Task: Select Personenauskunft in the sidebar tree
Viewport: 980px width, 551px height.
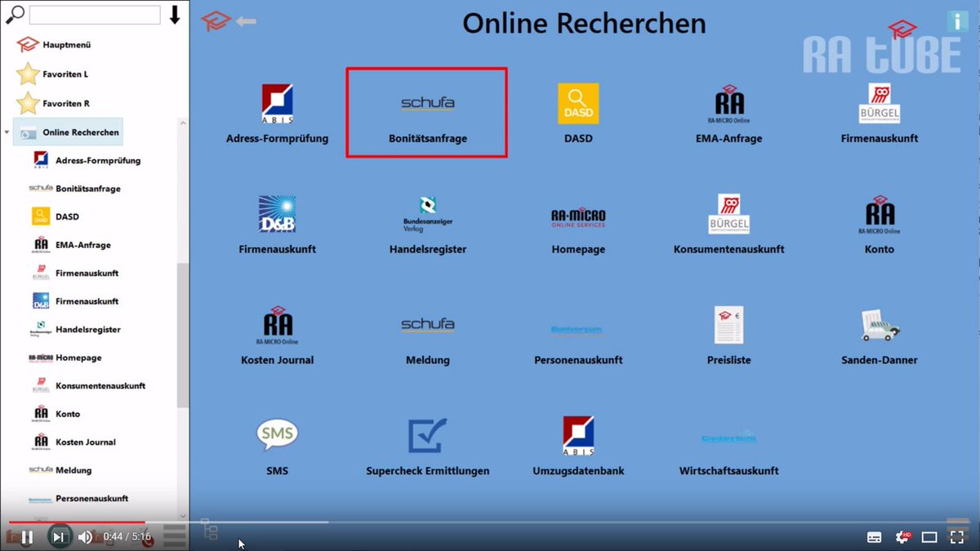Action: (x=80, y=498)
